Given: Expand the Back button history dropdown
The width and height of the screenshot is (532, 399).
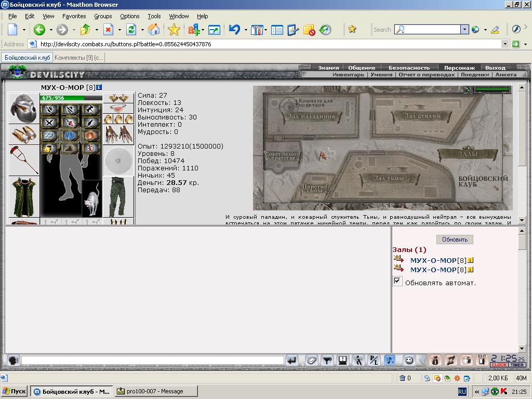Looking at the screenshot, I should pyautogui.click(x=51, y=30).
